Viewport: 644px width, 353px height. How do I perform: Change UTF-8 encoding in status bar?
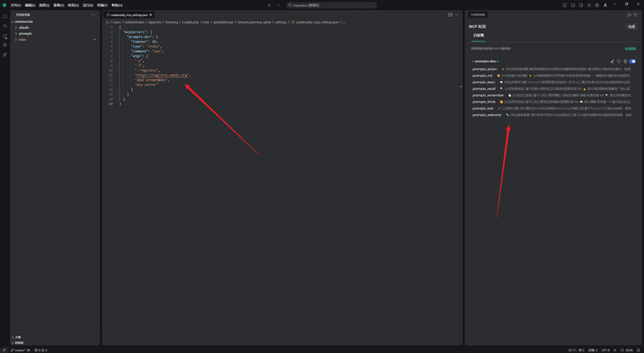[605, 350]
